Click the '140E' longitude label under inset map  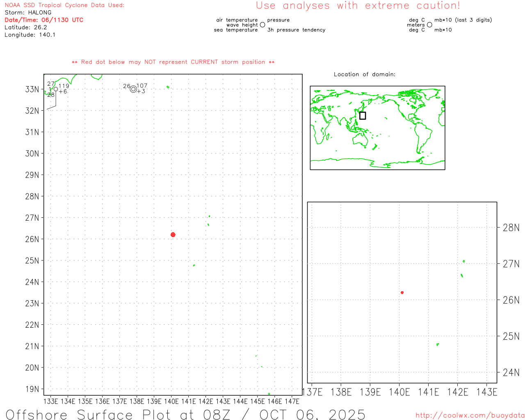399,392
